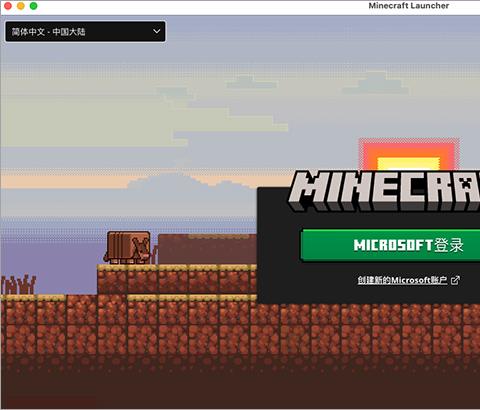Click the Minecraft logo on login panel
Image resolution: width=480 pixels, height=410 pixels.
point(384,191)
